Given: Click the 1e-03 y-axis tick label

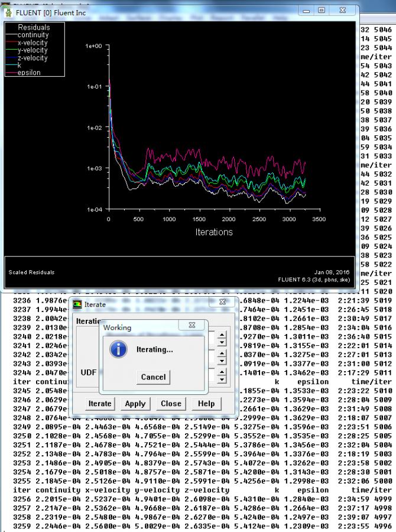Looking at the screenshot, I should point(95,168).
